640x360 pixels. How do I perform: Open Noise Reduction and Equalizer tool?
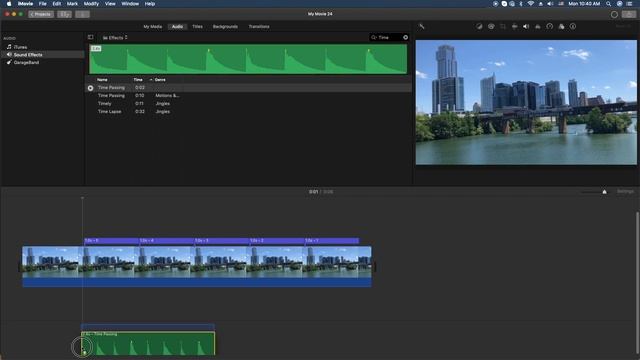pos(538,27)
